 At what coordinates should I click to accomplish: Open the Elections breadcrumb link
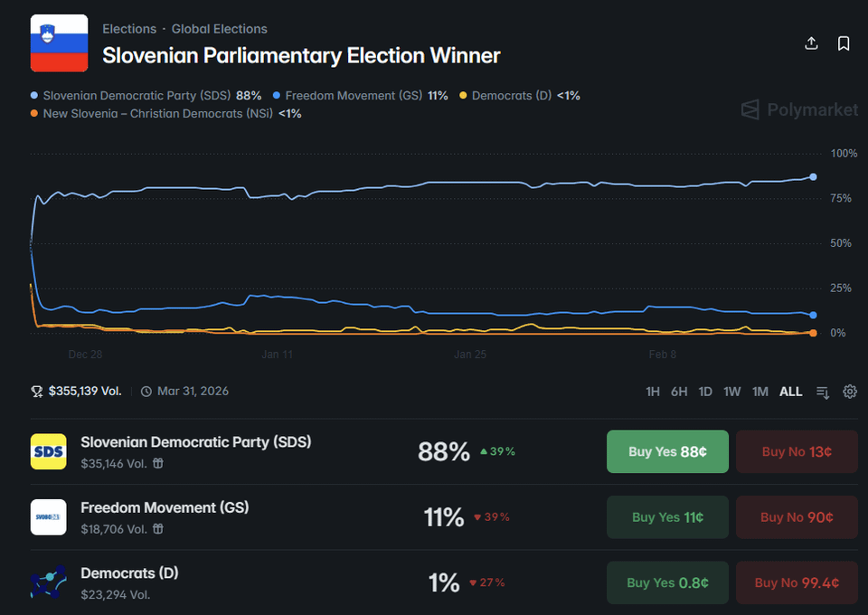click(x=129, y=29)
